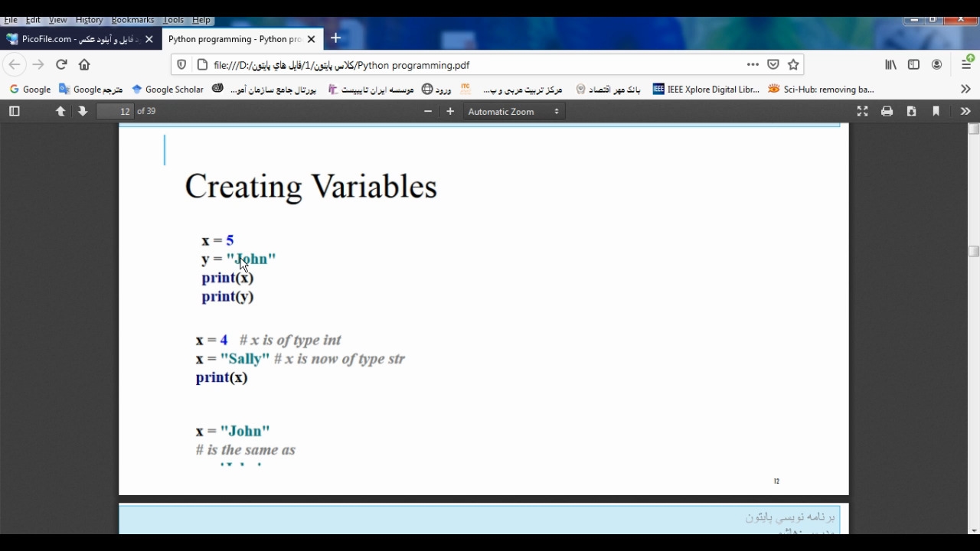
Task: Go to previous PDF page
Action: [60, 112]
